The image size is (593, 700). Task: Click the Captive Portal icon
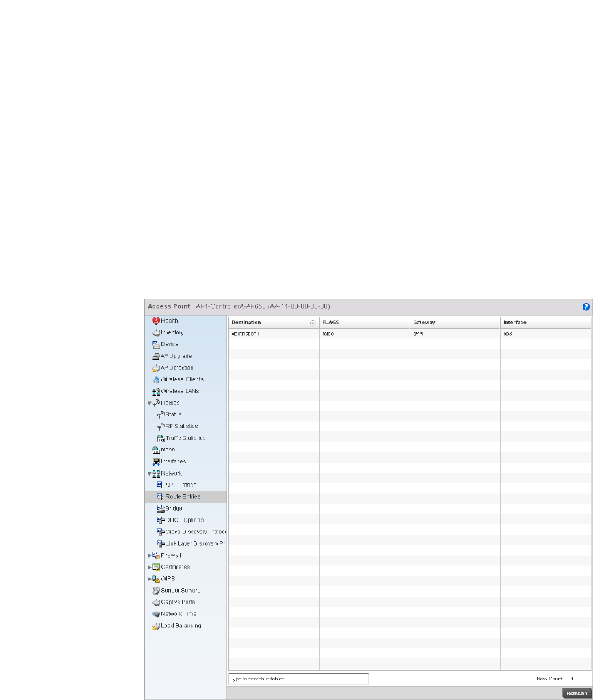[x=155, y=602]
